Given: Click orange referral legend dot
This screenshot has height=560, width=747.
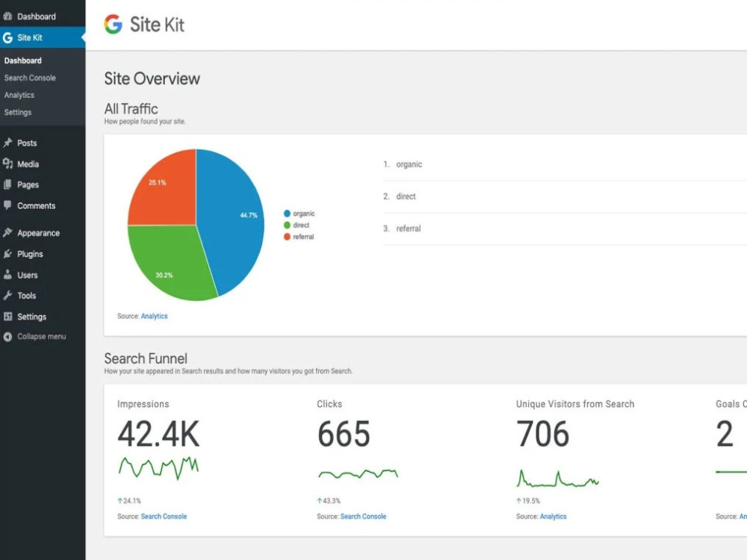Looking at the screenshot, I should pos(287,237).
